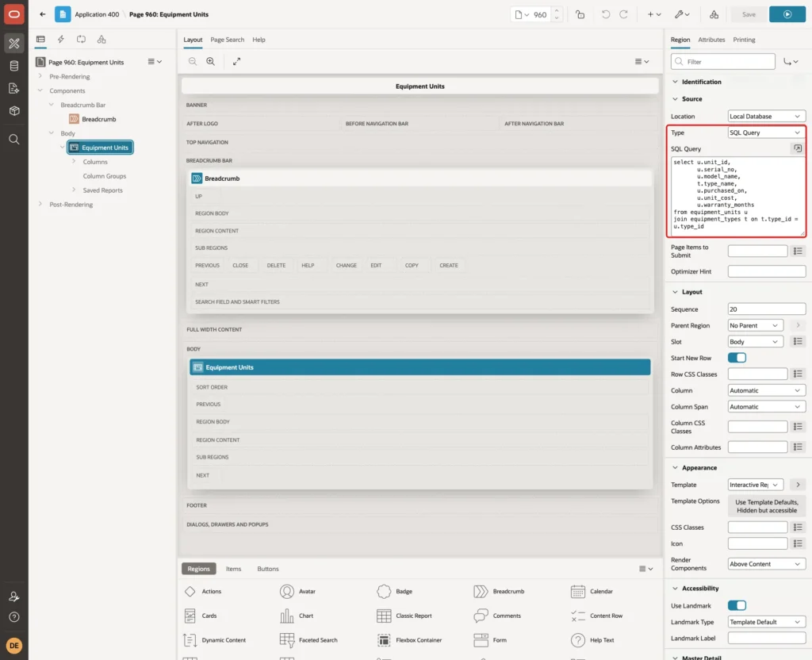Expand the Pre-Rendering tree node
The width and height of the screenshot is (812, 660).
40,76
